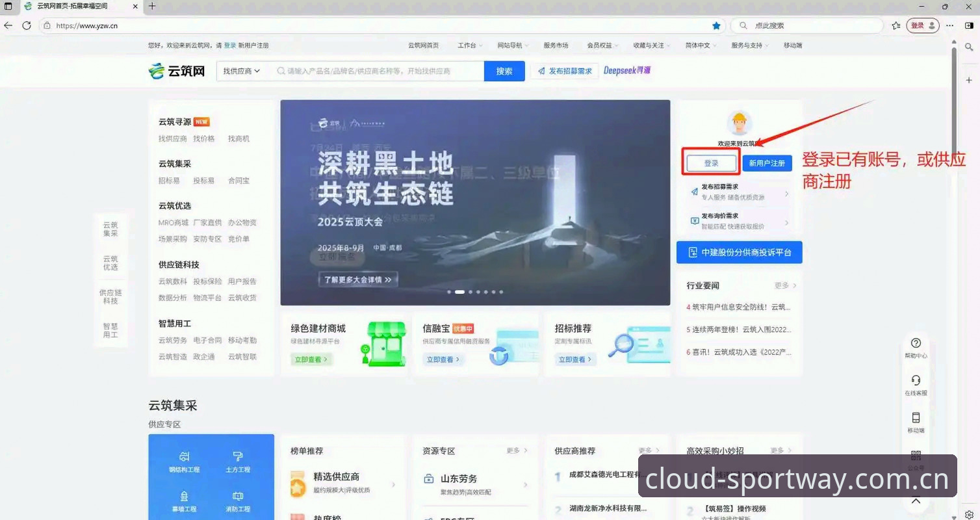Expand the 服务与支持 top menu
The width and height of the screenshot is (980, 520).
[750, 45]
